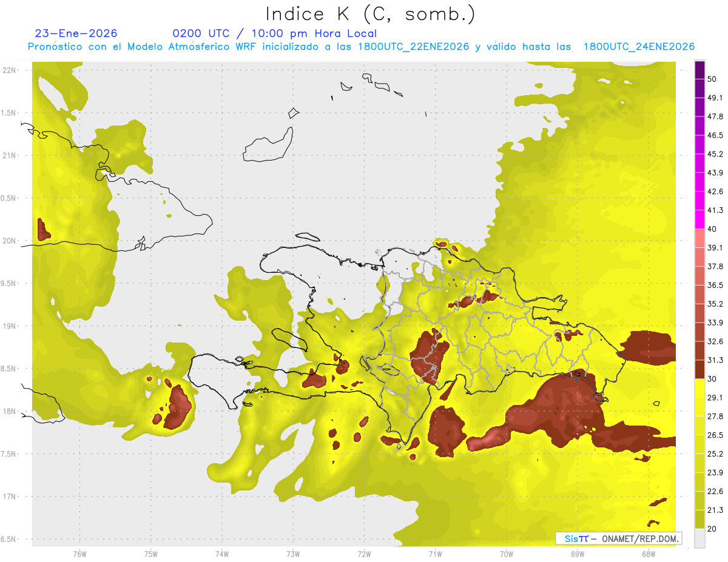Click the colorbar value label '43.9'
Image resolution: width=728 pixels, height=562 pixels.
tap(715, 173)
